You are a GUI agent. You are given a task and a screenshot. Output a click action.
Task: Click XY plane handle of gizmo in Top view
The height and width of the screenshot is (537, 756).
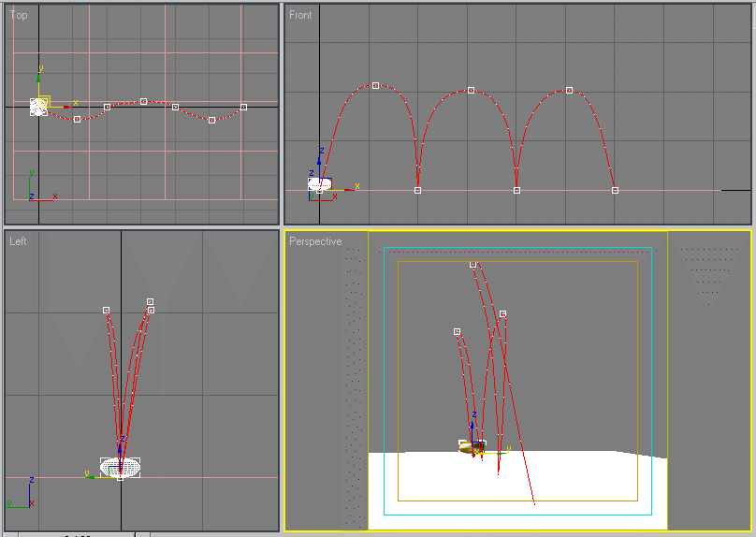(44, 101)
